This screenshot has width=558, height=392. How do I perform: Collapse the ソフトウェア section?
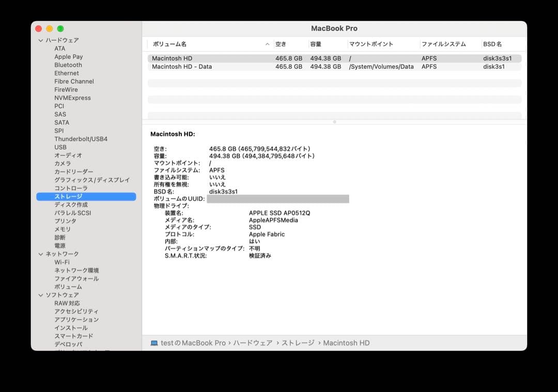coord(40,295)
